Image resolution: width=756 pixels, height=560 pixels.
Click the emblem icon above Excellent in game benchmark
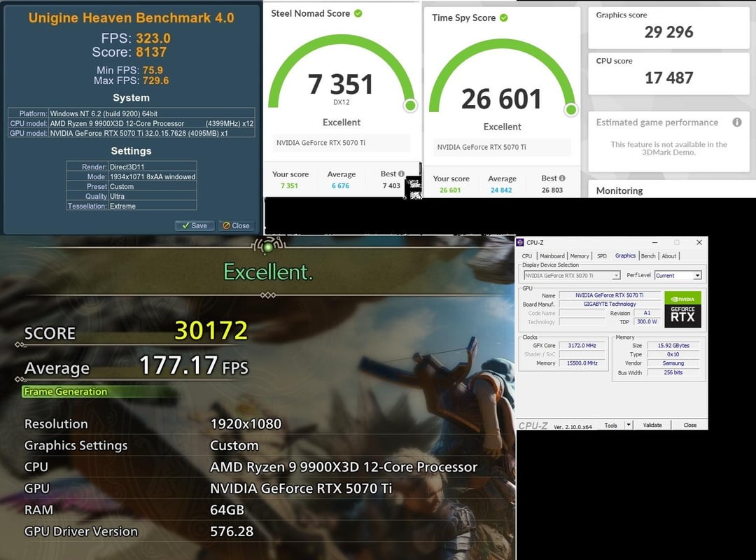[x=268, y=246]
